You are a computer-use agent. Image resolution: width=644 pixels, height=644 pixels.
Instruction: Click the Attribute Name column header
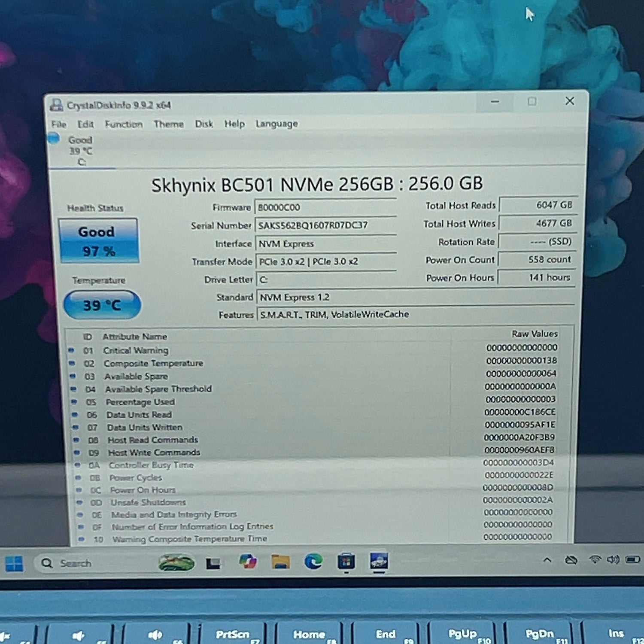135,337
